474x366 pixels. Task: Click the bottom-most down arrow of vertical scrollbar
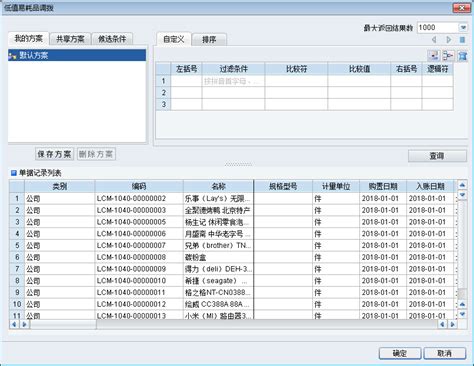coord(462,314)
